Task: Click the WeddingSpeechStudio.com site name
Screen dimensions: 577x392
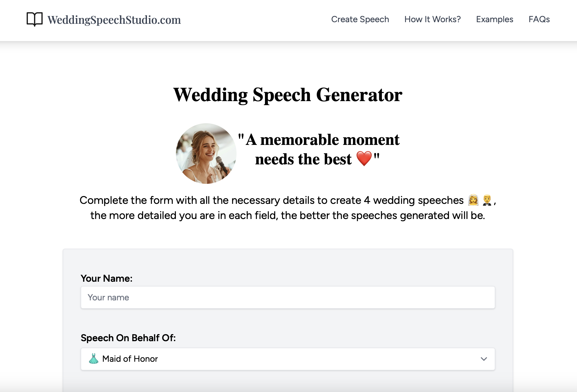Action: 114,20
